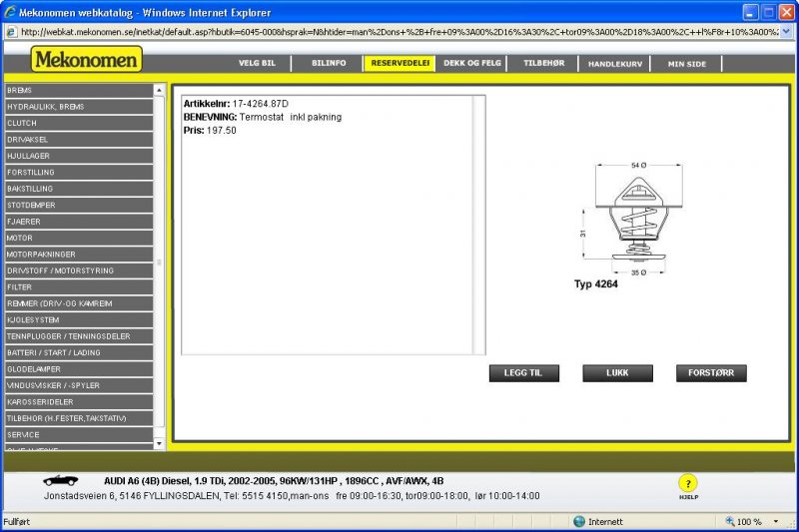Open the zoom level dropdown arrow

coord(775,522)
